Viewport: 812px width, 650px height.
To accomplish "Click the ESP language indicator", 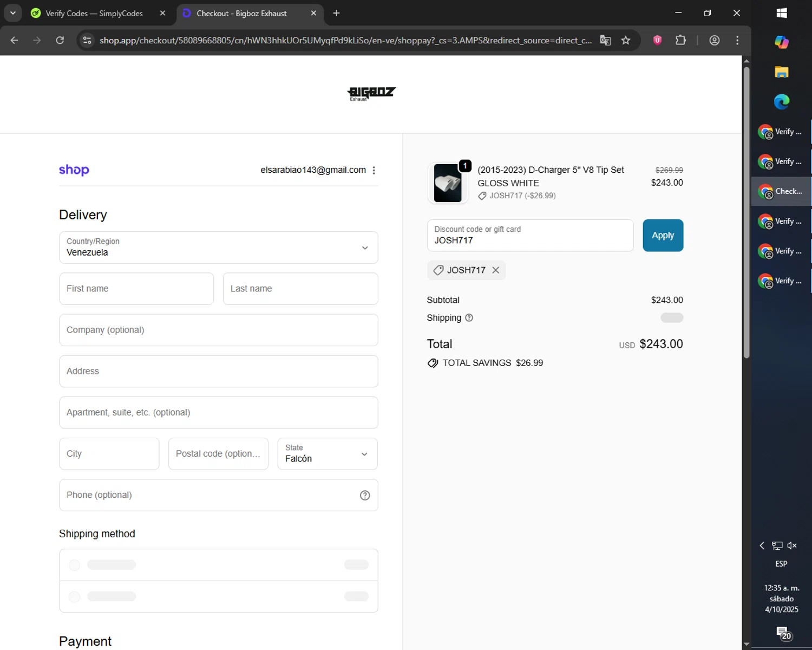I will [781, 564].
